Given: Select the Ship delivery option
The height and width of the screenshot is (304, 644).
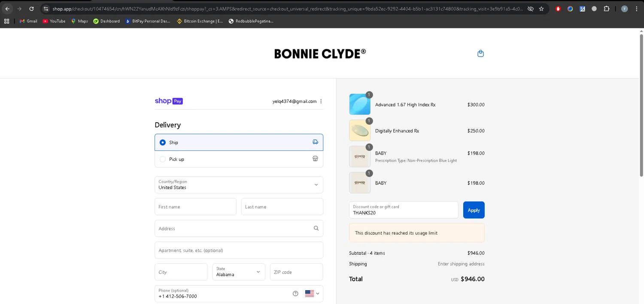Looking at the screenshot, I should [x=239, y=142].
